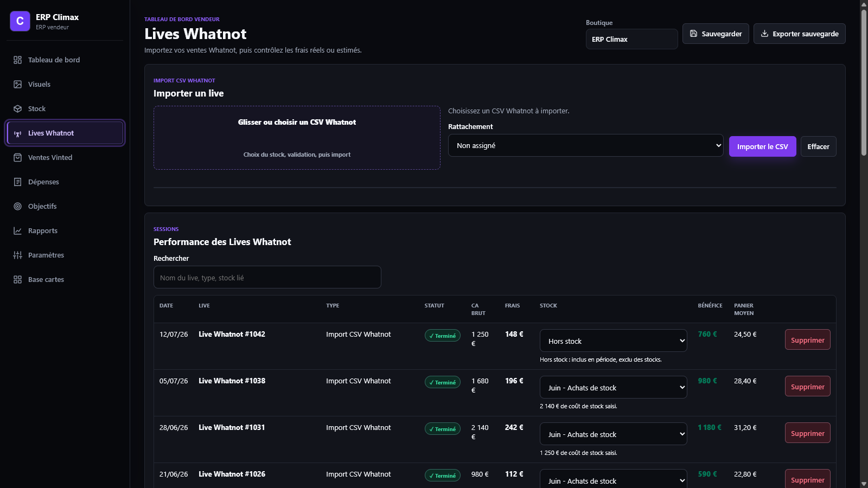Open the 'Hors stock' dropdown for Live #1042
Screen dimensions: 868x488
pos(613,341)
